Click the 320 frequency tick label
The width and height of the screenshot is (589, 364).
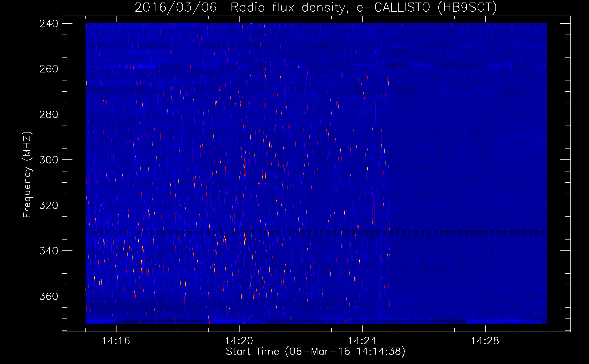point(49,206)
